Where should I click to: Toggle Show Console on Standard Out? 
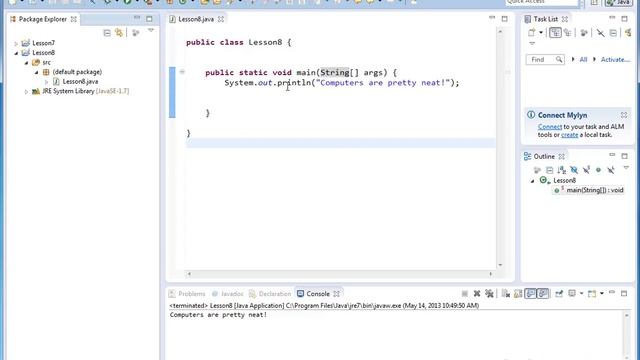point(530,294)
